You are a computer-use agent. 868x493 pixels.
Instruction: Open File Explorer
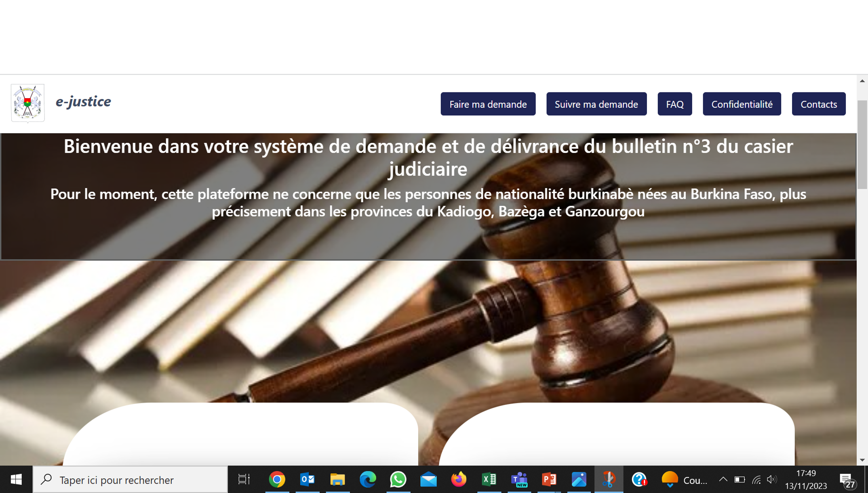338,480
